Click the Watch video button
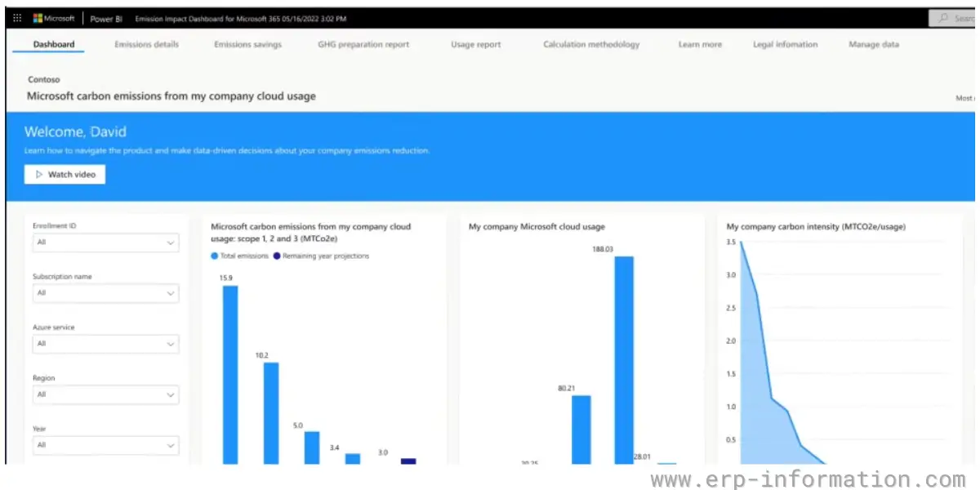 (x=65, y=174)
